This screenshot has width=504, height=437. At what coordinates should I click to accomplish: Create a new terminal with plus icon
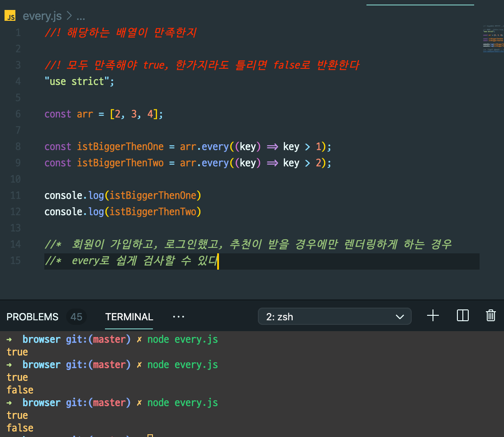[x=433, y=316]
